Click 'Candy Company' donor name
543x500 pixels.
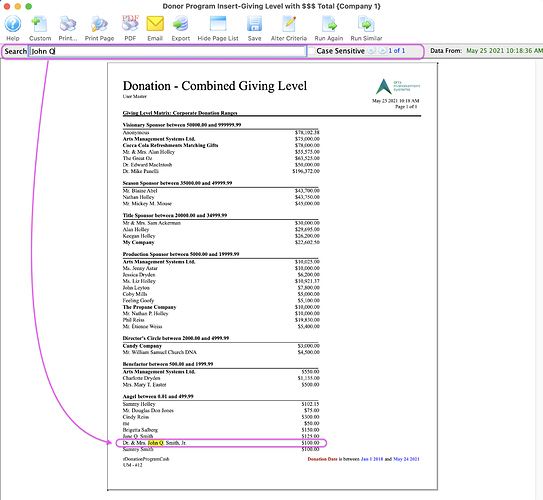142,346
